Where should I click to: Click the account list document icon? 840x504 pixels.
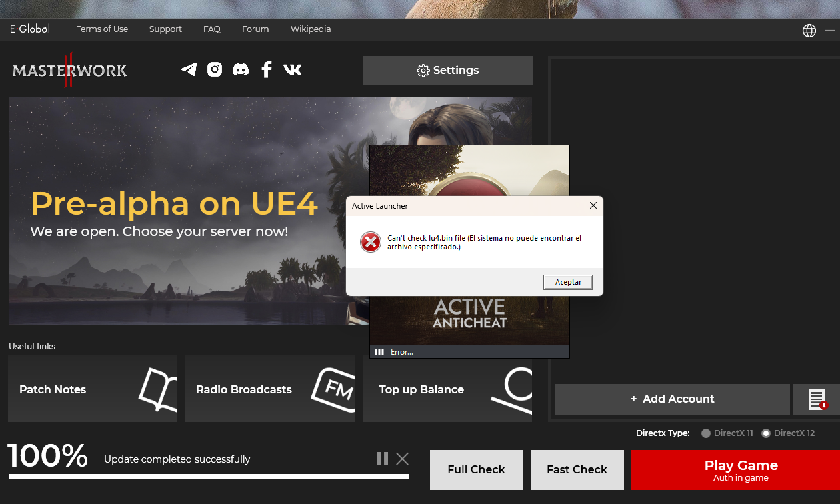[x=817, y=399]
